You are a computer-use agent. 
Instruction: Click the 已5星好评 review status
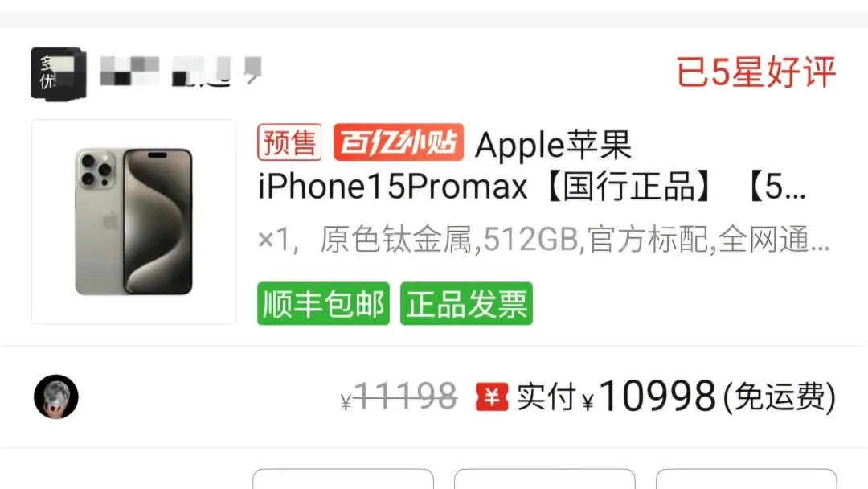tap(755, 72)
